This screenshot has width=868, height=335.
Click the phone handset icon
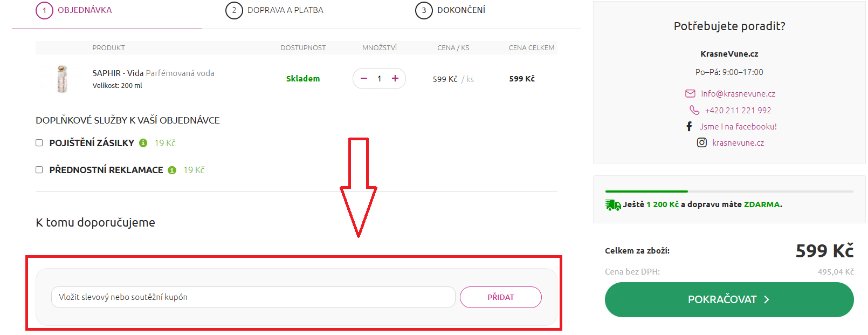[694, 110]
